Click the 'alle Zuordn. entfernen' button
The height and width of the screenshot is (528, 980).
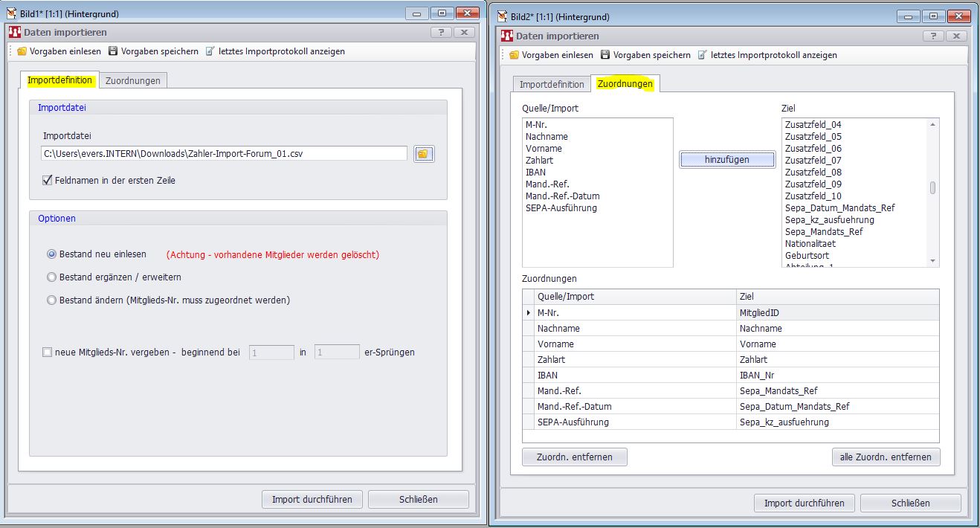click(x=885, y=457)
